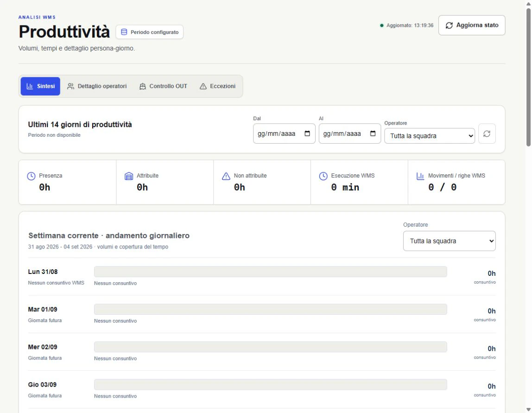The height and width of the screenshot is (413, 532).
Task: Click the Mer 02/09 progress bar
Action: (x=271, y=347)
